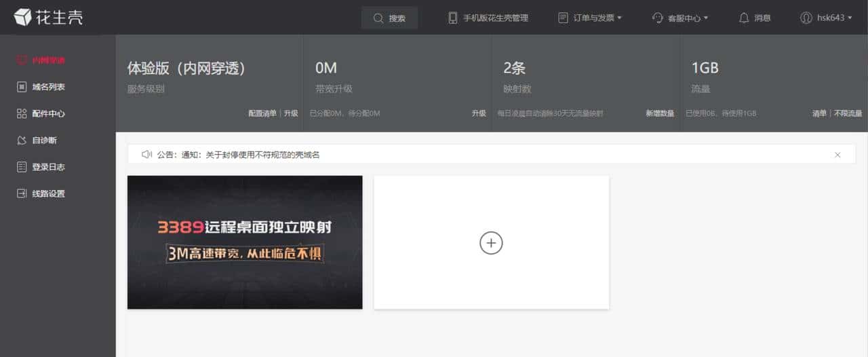Click the 0M bandwidth value
This screenshot has width=868, height=357.
(326, 68)
